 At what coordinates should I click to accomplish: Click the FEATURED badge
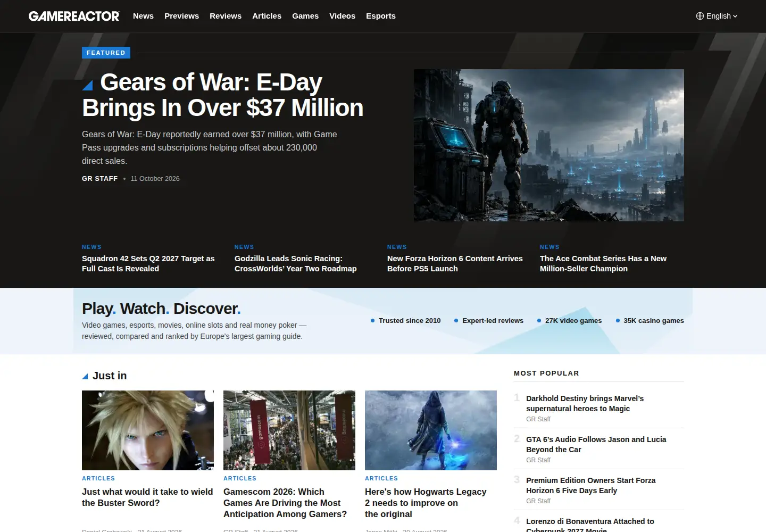[x=106, y=53]
